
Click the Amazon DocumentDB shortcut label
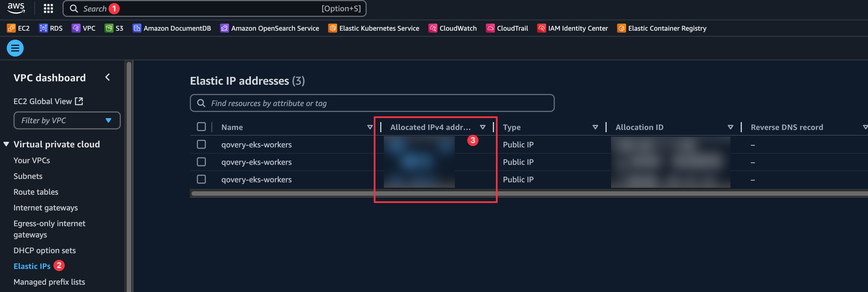[x=177, y=28]
